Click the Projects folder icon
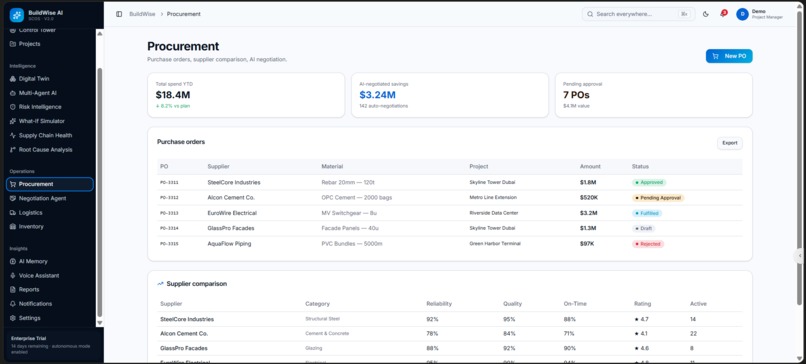The width and height of the screenshot is (806, 364). point(13,44)
